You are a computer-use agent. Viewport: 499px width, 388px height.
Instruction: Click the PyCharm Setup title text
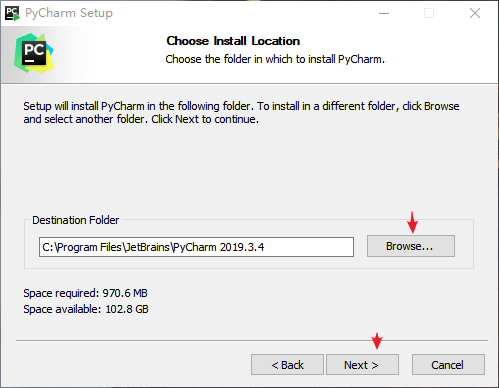(x=69, y=13)
